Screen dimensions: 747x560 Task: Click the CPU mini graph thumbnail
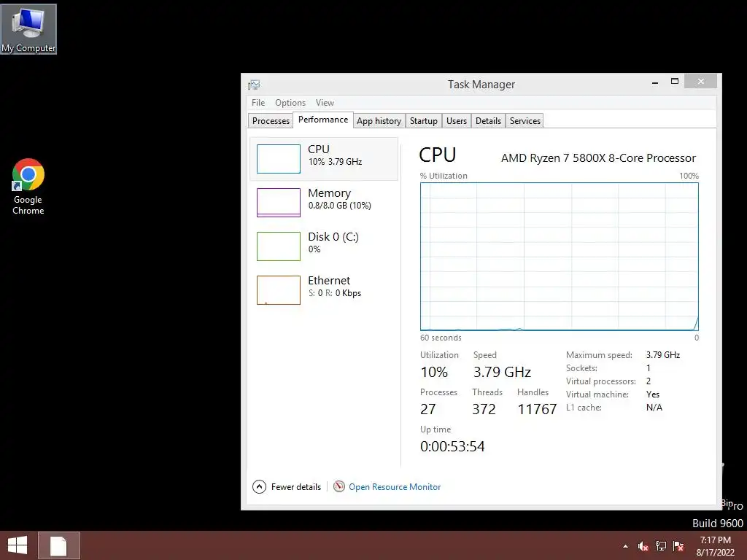279,159
